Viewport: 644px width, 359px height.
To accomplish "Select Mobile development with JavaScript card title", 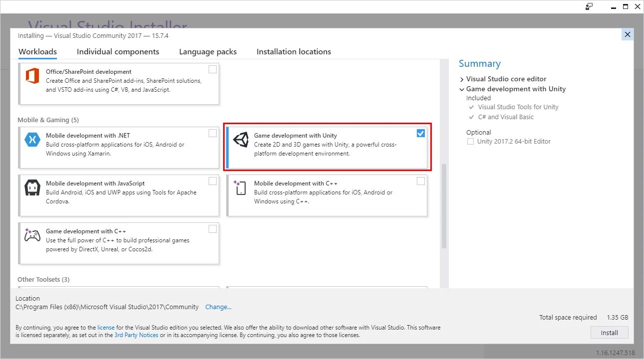I will click(95, 183).
